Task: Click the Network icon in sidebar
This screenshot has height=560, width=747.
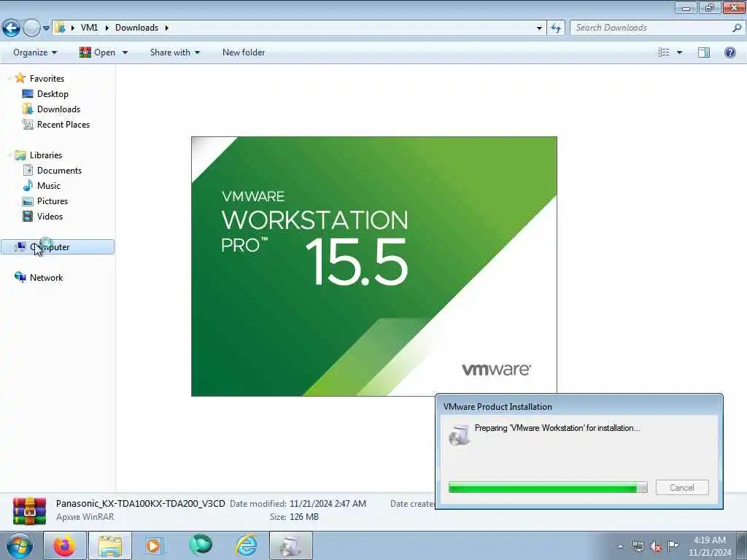Action: point(20,277)
